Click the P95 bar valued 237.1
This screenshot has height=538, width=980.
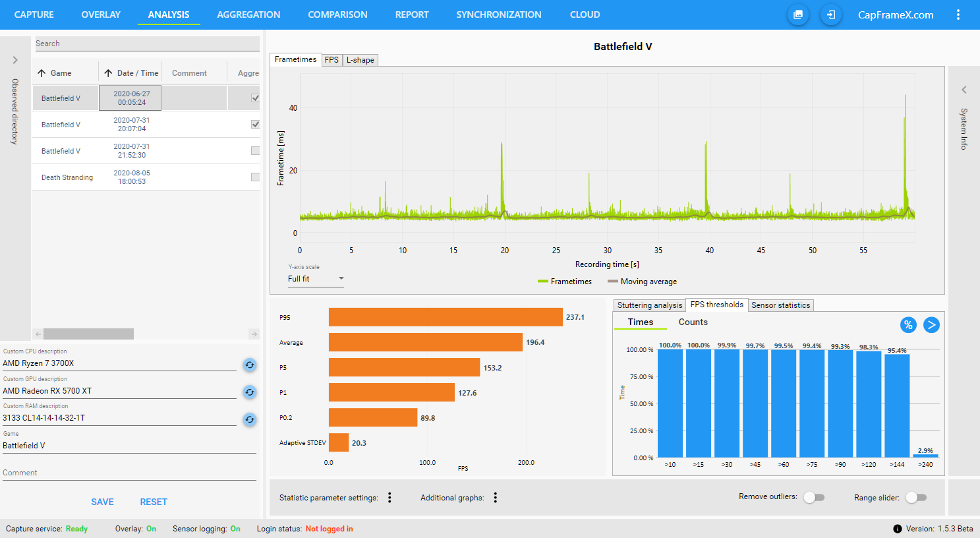(x=446, y=317)
